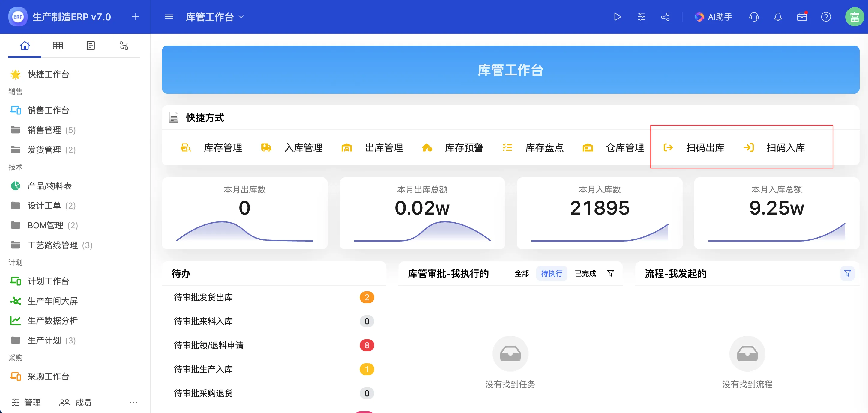Open the 入库管理 shortcut link
The height and width of the screenshot is (413, 868).
[303, 148]
